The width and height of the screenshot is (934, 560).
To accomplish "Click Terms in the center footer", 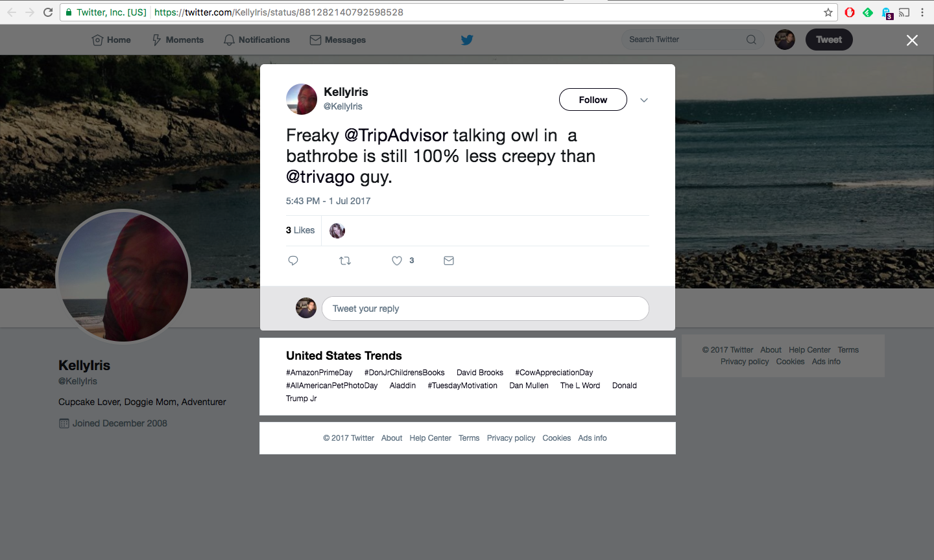I will coord(469,438).
